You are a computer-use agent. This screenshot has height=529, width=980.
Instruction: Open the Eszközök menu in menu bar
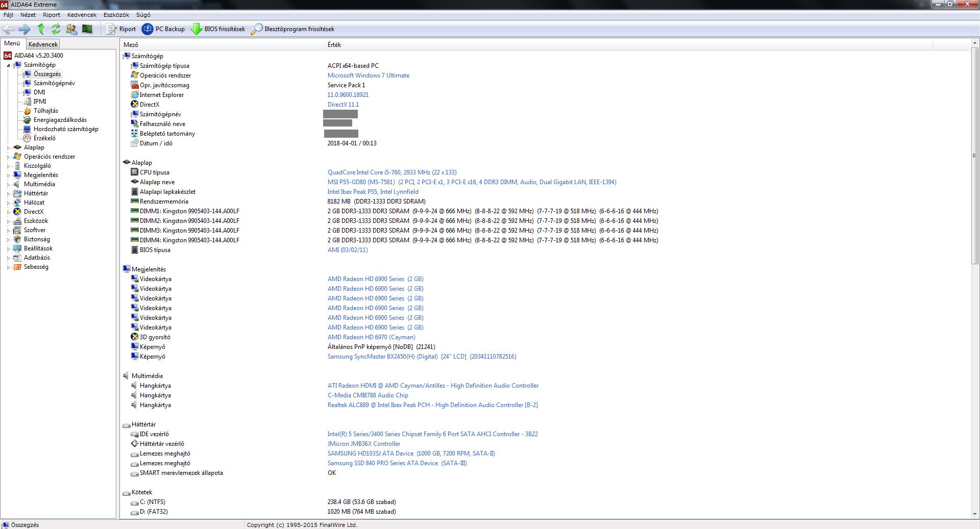116,15
